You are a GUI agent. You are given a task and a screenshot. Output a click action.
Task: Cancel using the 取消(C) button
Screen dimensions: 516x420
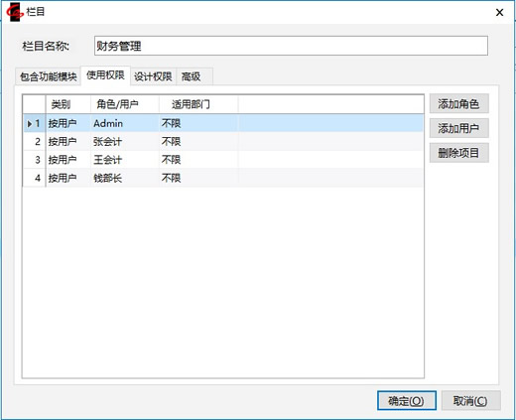[x=470, y=401]
